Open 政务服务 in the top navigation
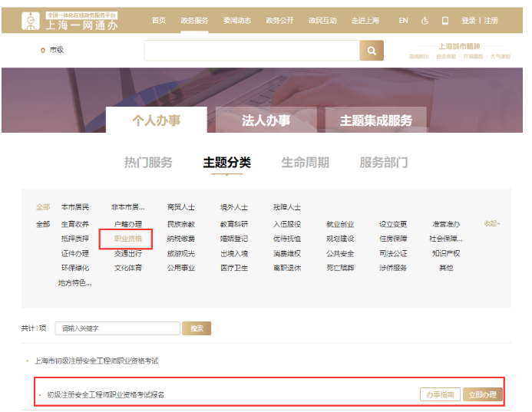Image resolution: width=532 pixels, height=412 pixels. click(193, 21)
